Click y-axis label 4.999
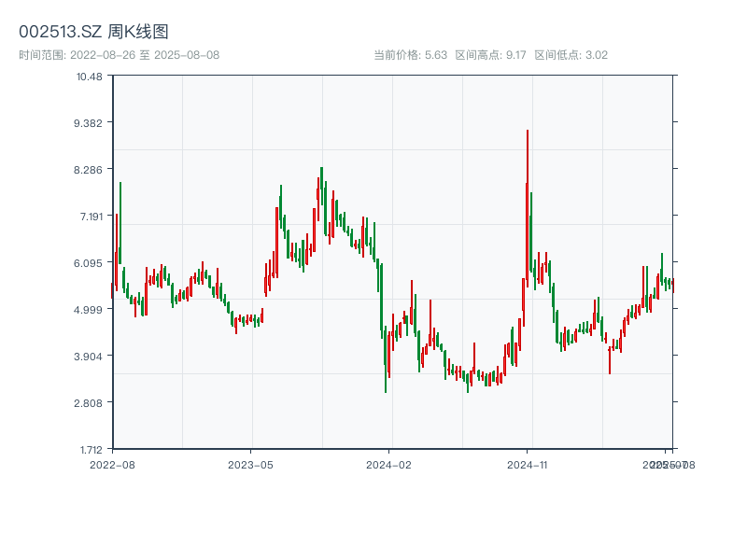747x560 pixels. pyautogui.click(x=88, y=310)
